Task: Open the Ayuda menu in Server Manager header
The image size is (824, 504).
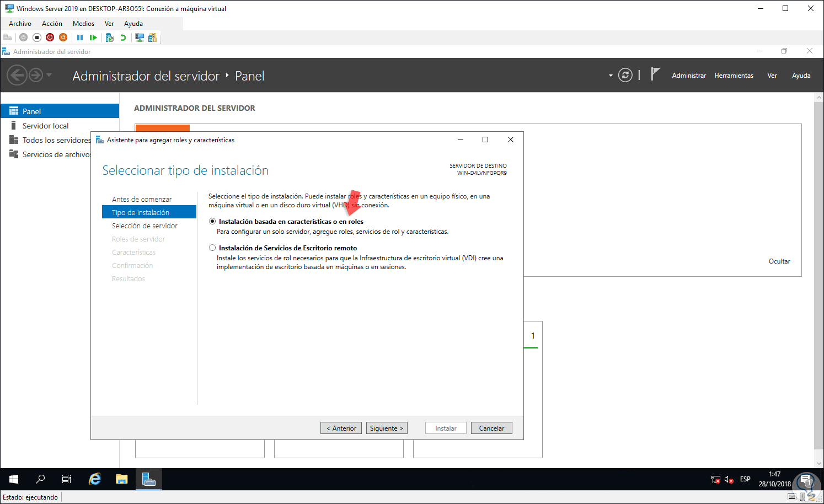Action: point(801,76)
